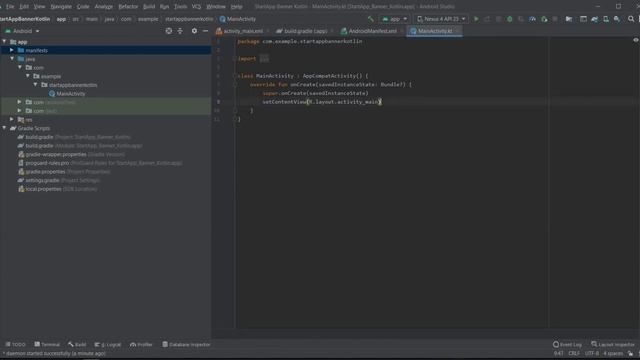The height and width of the screenshot is (360, 640).
Task: Open local.properties file
Action: point(58,189)
